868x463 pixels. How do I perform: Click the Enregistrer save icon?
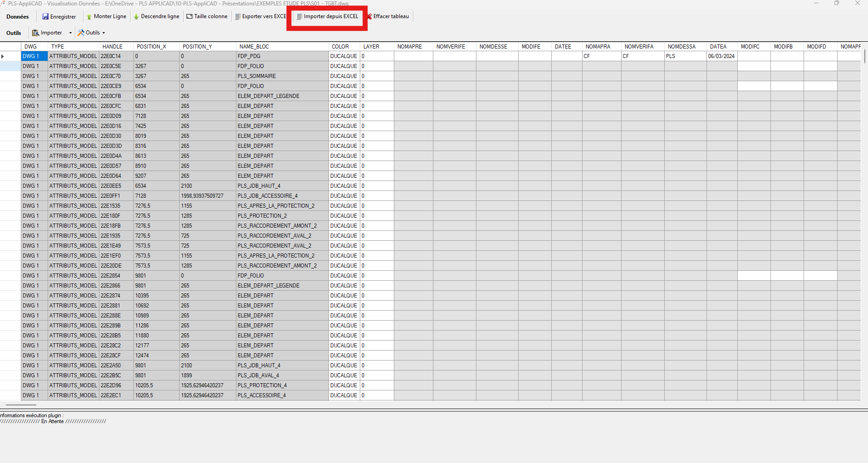45,16
